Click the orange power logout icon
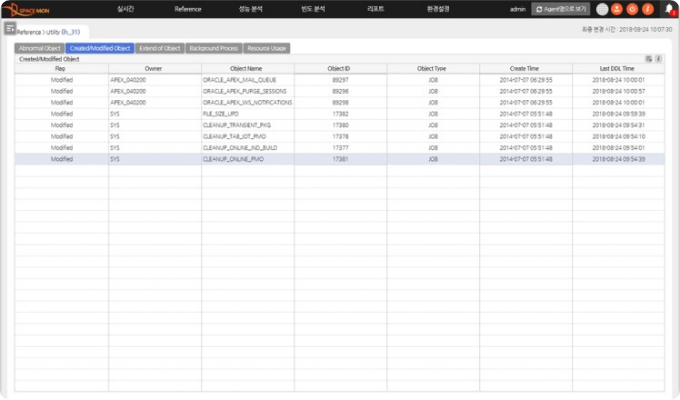Image resolution: width=680 pixels, height=400 pixels. click(631, 9)
